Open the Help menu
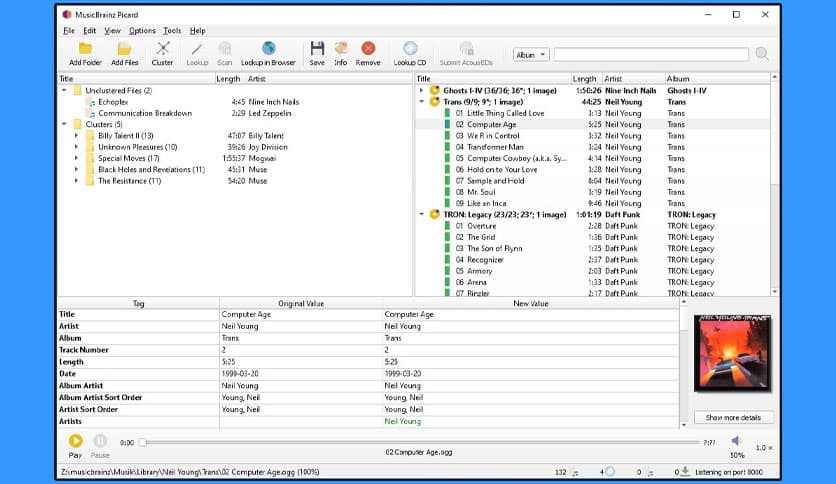Viewport: 836px width, 484px height. (197, 31)
